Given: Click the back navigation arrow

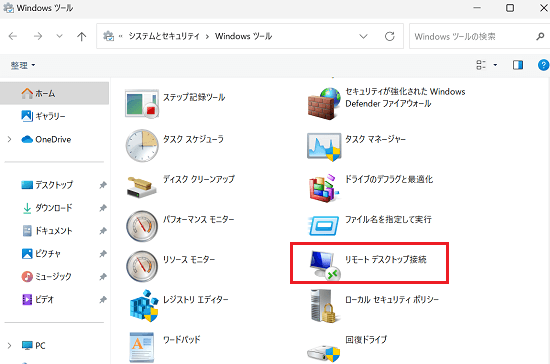Looking at the screenshot, I should pyautogui.click(x=13, y=36).
